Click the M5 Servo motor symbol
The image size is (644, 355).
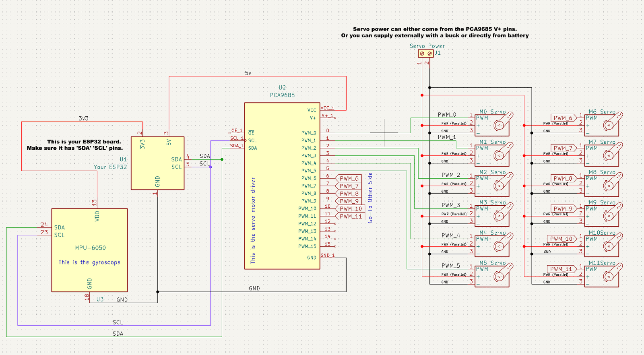494,275
